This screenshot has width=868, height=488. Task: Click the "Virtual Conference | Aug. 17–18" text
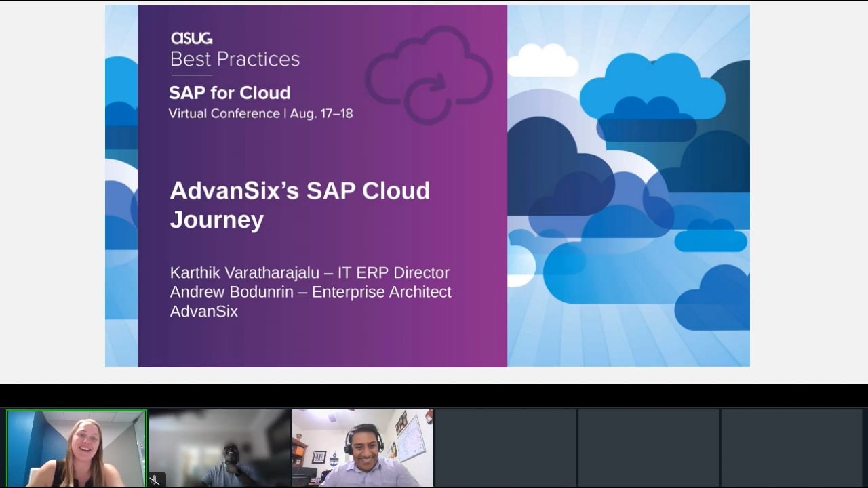(261, 113)
